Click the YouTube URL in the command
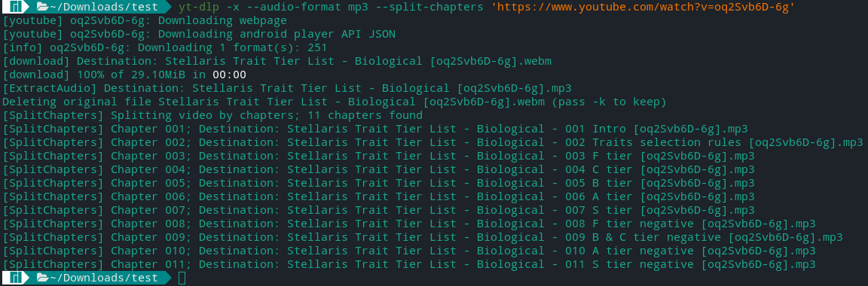 (643, 8)
